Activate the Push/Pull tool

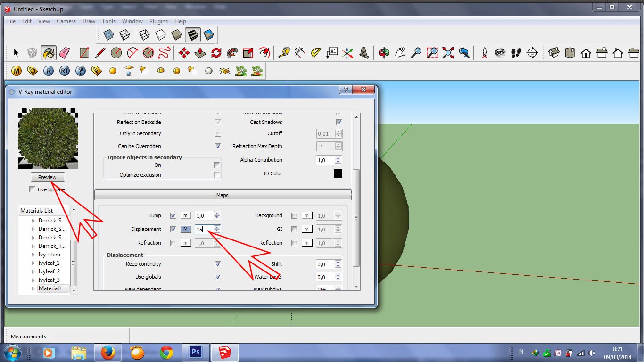200,53
